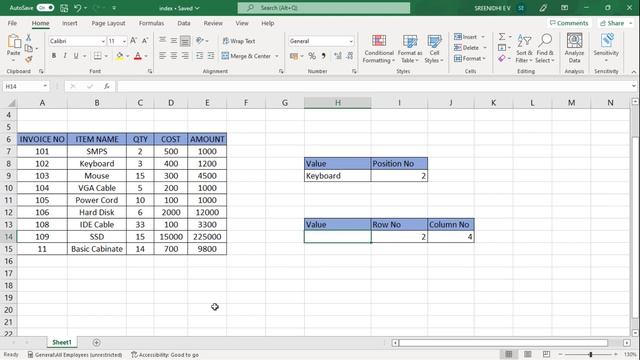Toggle horizontal Center alignment
The image size is (640, 360).
tap(174, 56)
